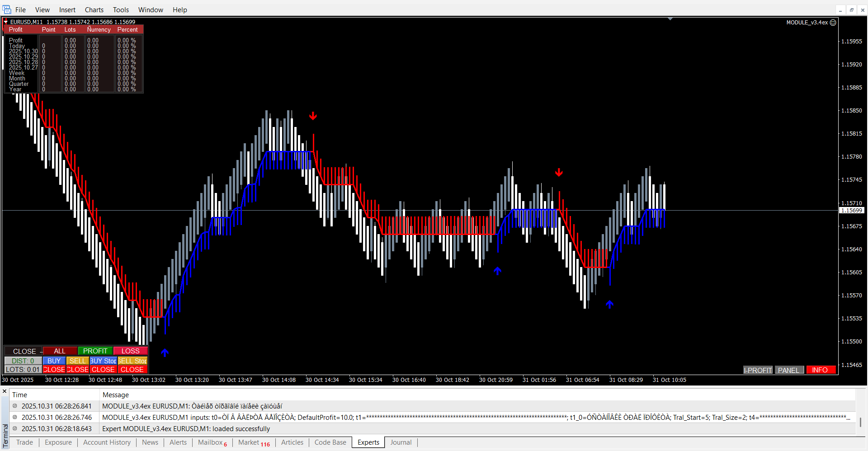
Task: Toggle the I-PROFIT panel display
Action: [758, 370]
